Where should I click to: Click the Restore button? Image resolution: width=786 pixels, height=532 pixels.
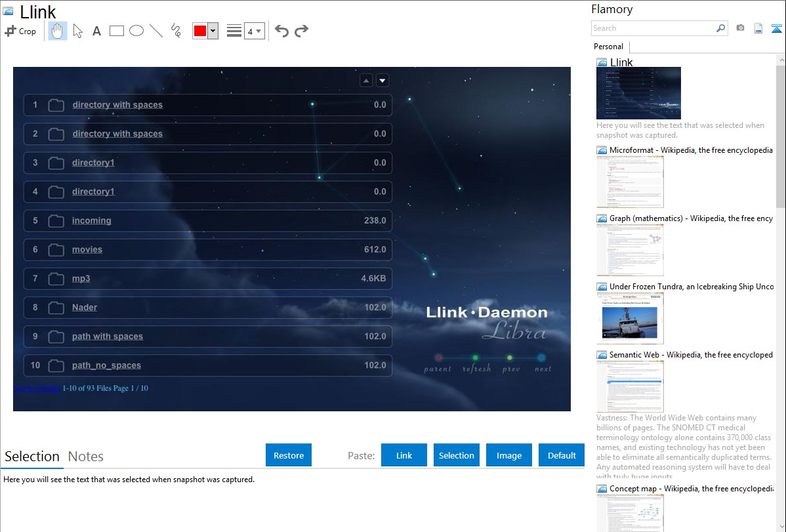(289, 455)
